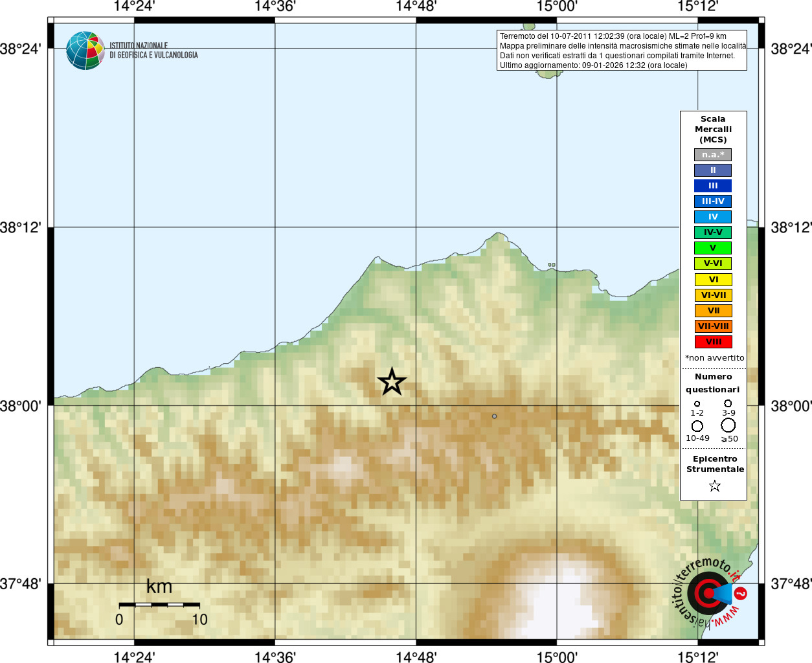Select the green V legend swatch
The height and width of the screenshot is (663, 812).
click(x=713, y=248)
